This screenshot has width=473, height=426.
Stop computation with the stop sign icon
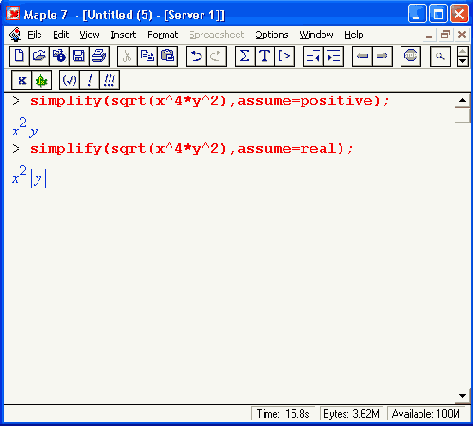[x=410, y=56]
